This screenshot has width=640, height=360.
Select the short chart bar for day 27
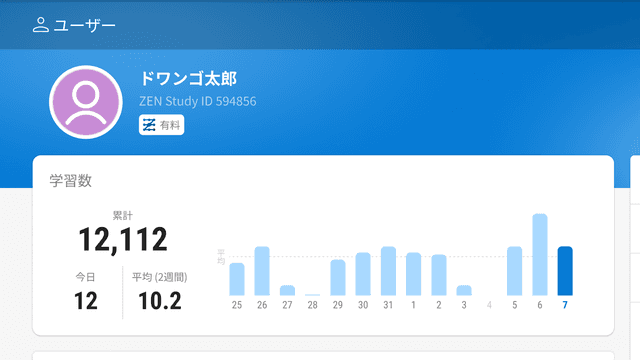coord(287,290)
